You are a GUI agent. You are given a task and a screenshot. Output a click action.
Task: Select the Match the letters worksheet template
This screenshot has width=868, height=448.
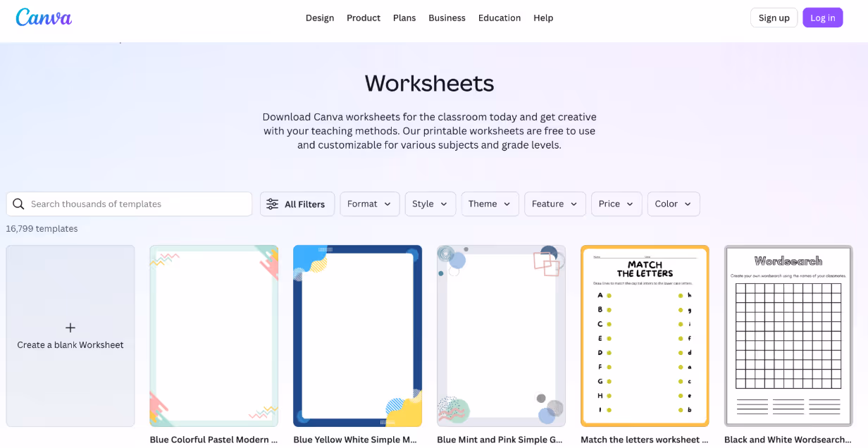point(645,336)
